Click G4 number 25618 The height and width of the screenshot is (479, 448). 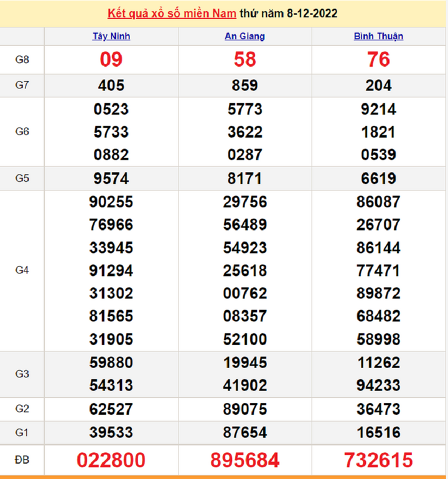pyautogui.click(x=245, y=271)
